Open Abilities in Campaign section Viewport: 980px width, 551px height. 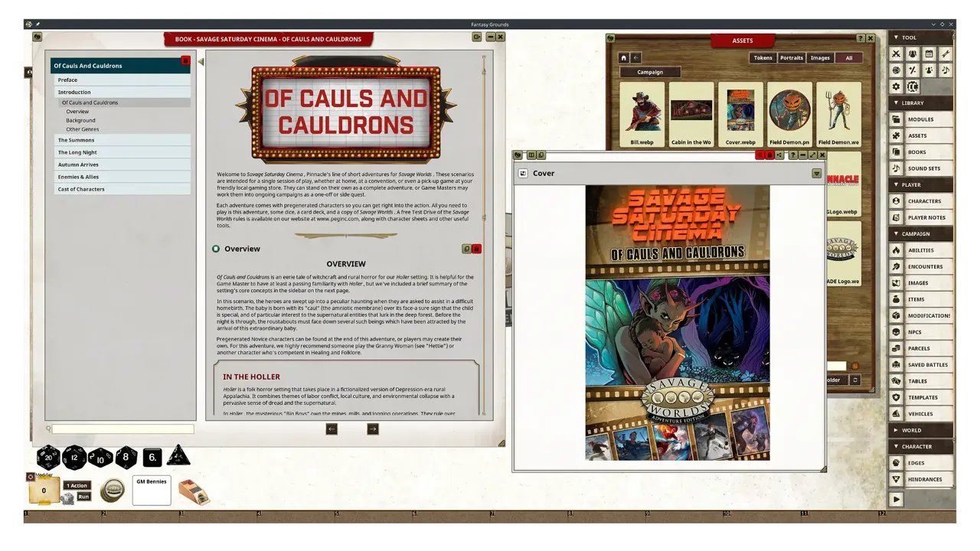click(x=921, y=250)
